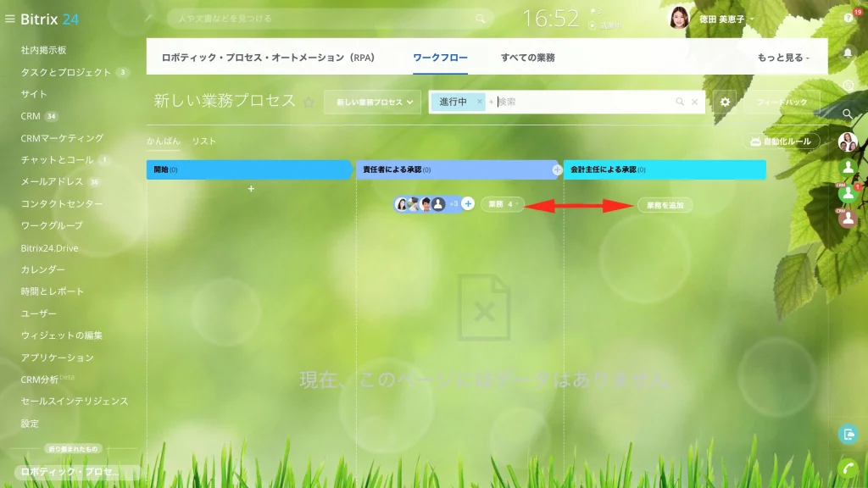Select the ワークフロー tab
This screenshot has height=488, width=868.
(x=440, y=58)
